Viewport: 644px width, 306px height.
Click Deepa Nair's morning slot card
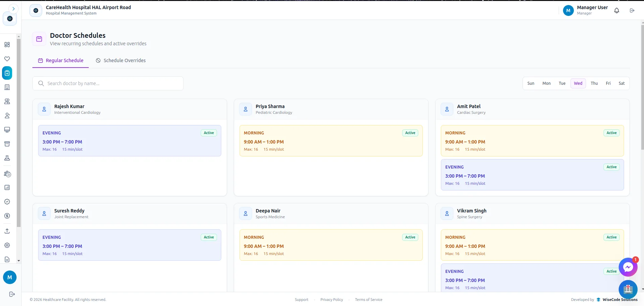click(331, 245)
